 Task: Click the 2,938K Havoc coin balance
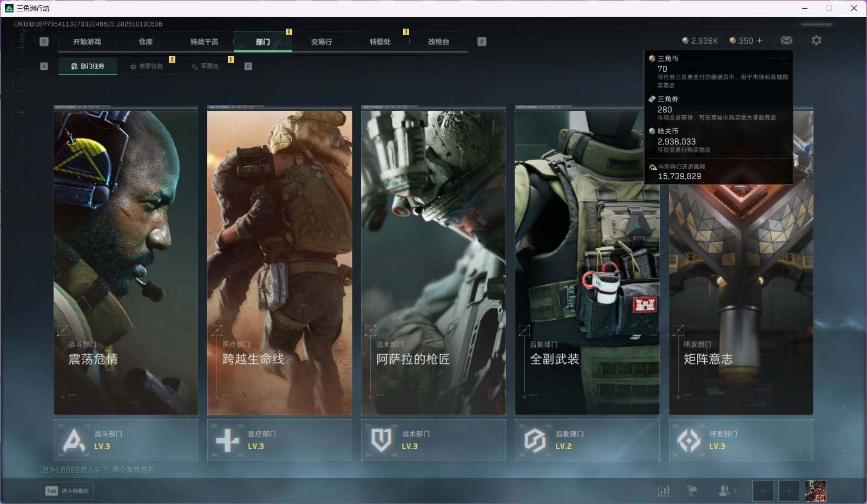[700, 41]
